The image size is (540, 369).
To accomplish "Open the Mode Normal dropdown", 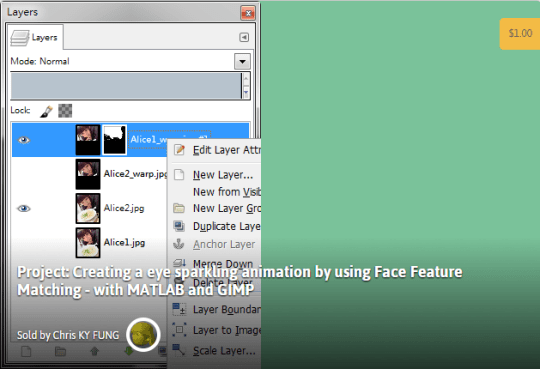I will [x=242, y=62].
